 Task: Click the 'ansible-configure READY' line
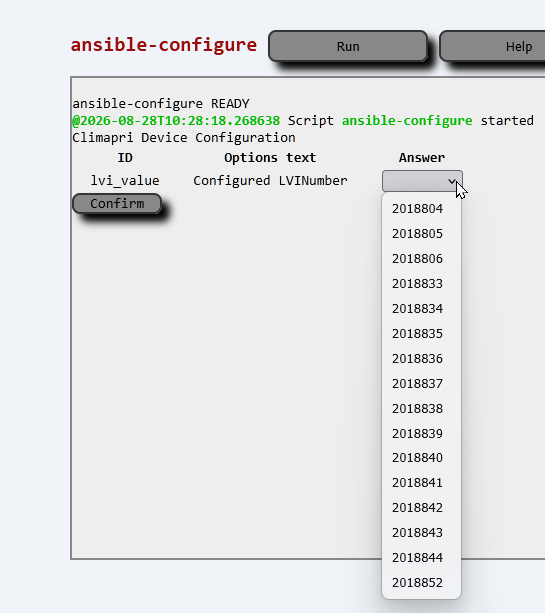[161, 104]
